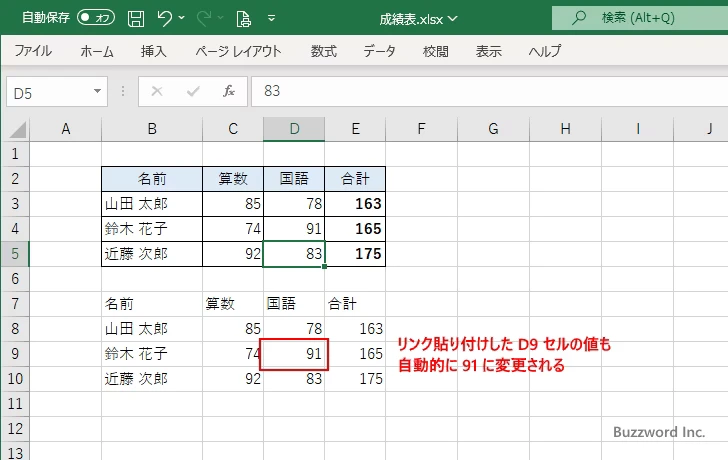Click cell D9 containing 91

coord(294,354)
